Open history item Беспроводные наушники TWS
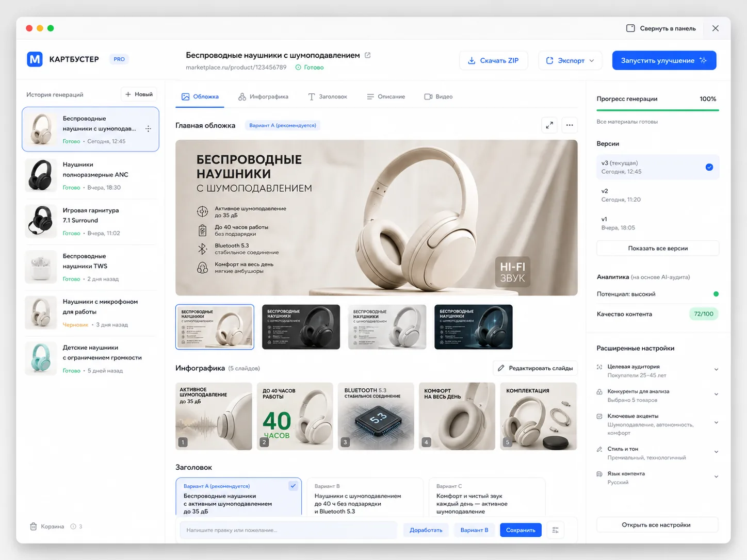 (x=90, y=267)
